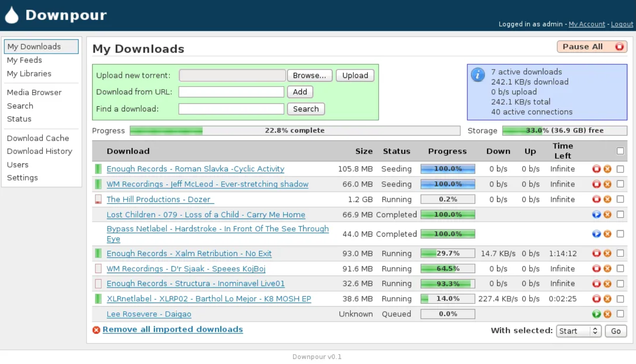Open My Libraries section
636x364 pixels.
(29, 73)
